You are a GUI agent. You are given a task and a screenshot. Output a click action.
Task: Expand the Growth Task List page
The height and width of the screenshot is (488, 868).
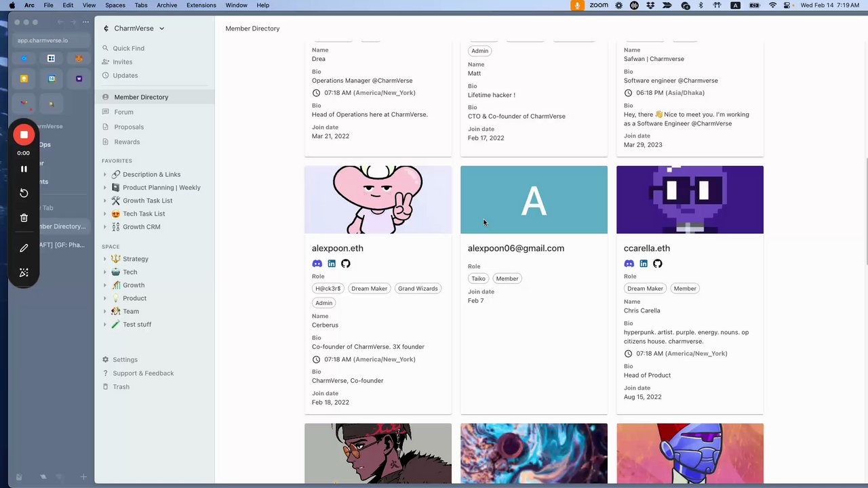click(x=105, y=201)
